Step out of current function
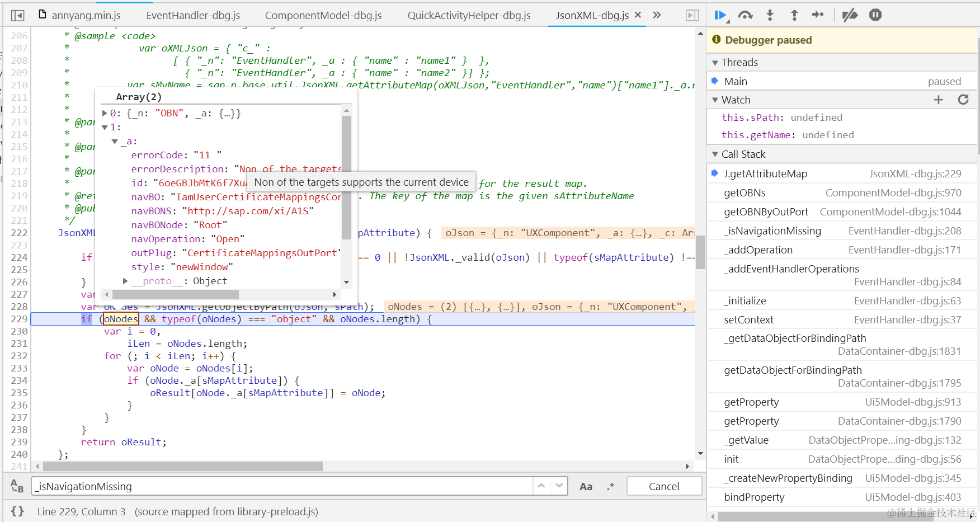Viewport: 980px width, 522px height. pyautogui.click(x=794, y=15)
